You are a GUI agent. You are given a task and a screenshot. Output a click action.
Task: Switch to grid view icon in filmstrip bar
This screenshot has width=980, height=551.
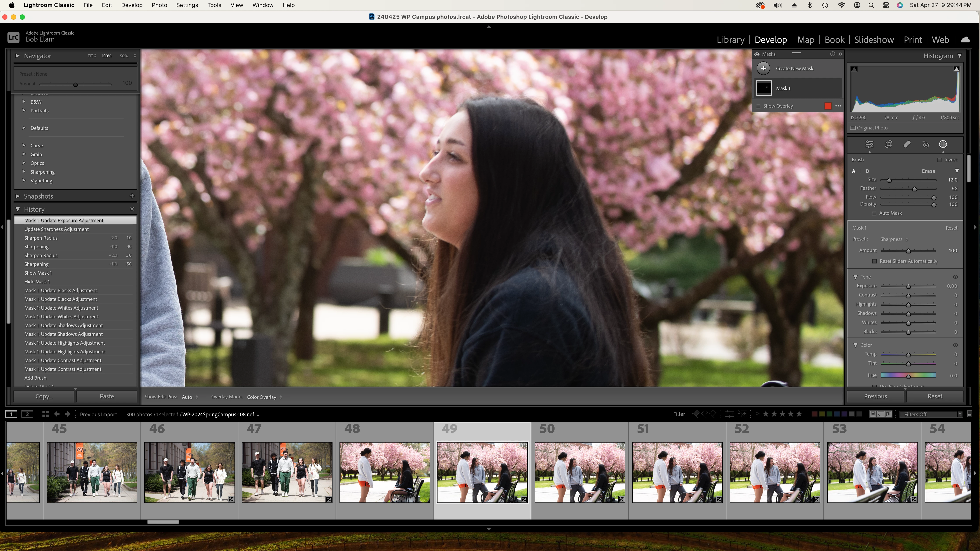click(x=46, y=414)
